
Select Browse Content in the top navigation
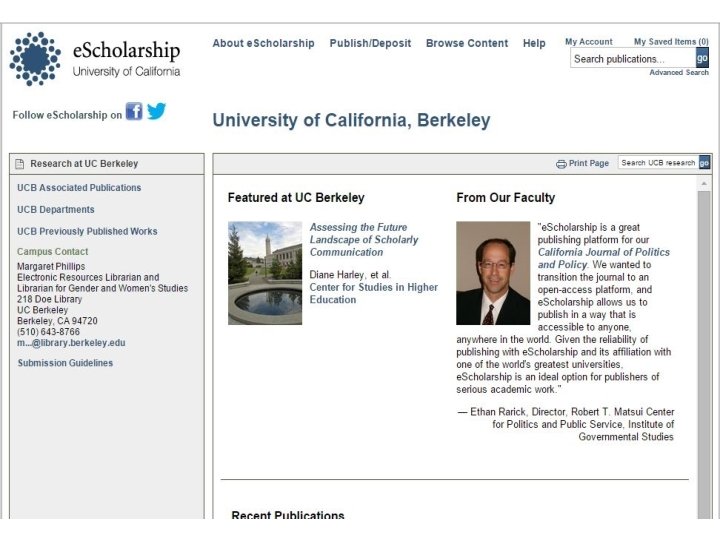click(x=467, y=43)
